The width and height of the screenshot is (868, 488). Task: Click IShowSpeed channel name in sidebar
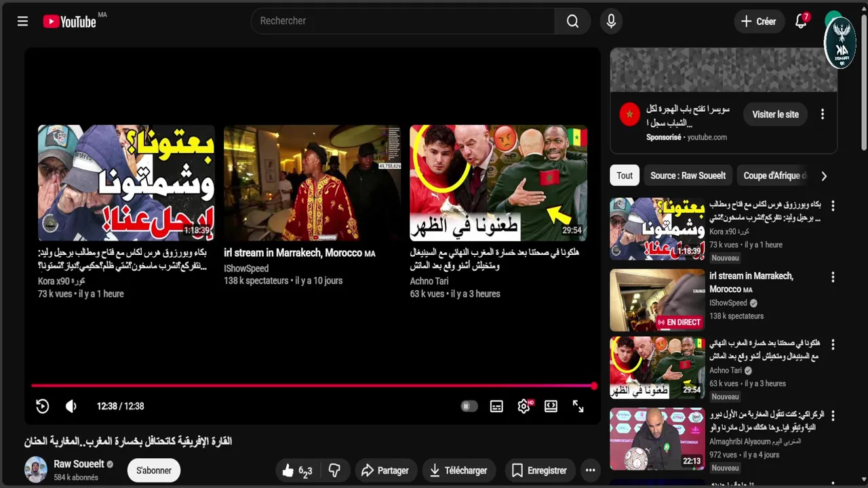(728, 303)
